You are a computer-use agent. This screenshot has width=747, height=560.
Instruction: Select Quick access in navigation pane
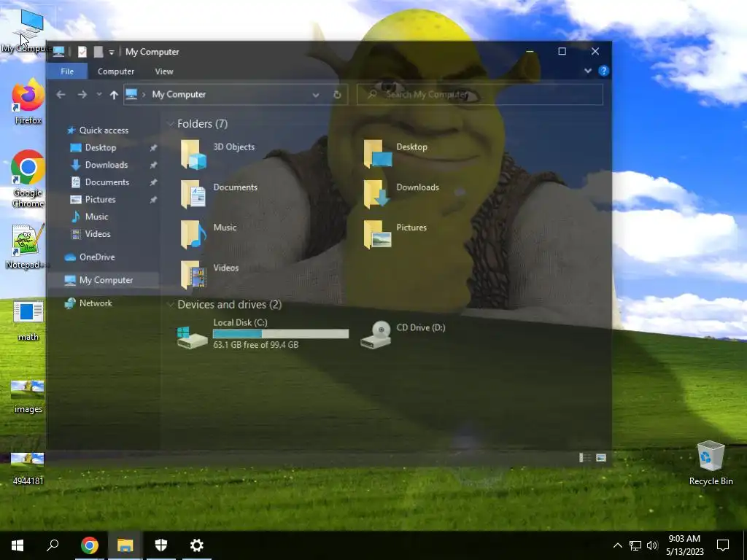[104, 130]
